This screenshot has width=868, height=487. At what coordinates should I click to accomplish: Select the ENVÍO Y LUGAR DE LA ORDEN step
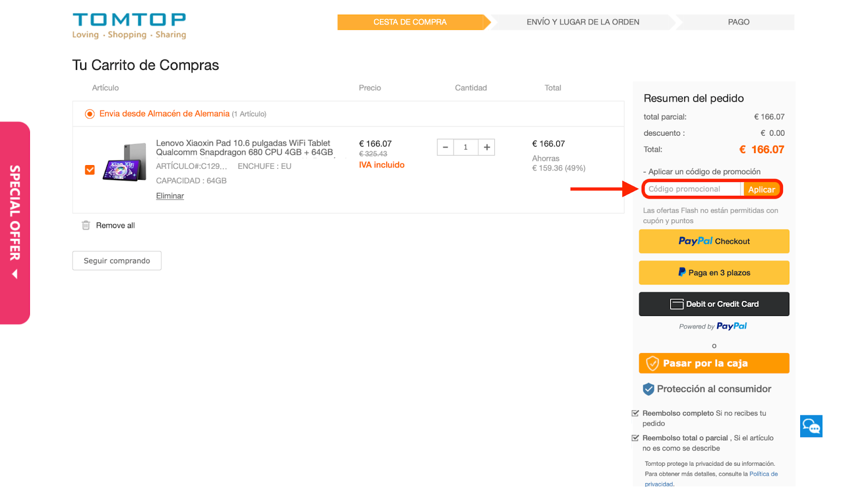pos(583,22)
